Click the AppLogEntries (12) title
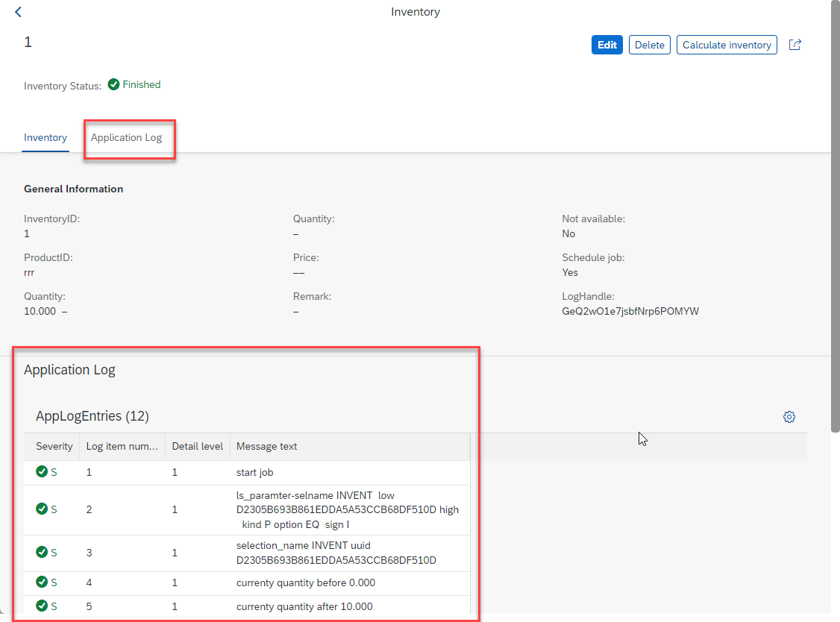The width and height of the screenshot is (840, 622). 93,416
